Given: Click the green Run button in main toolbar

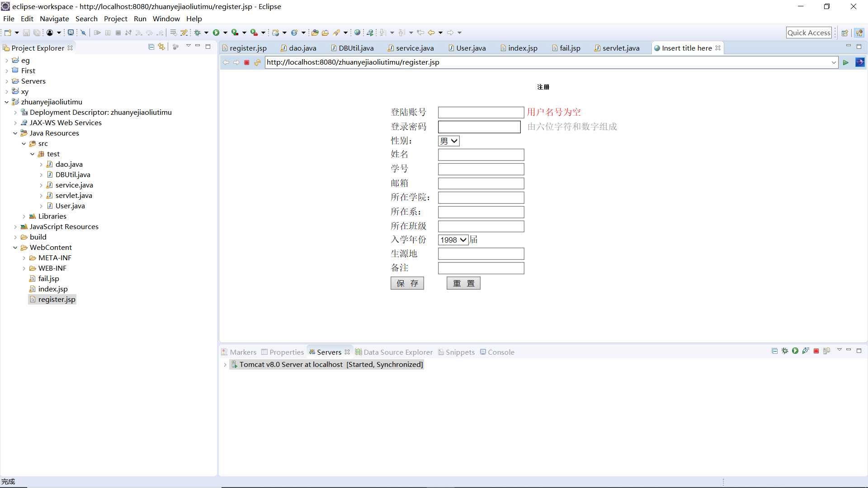Looking at the screenshot, I should (x=216, y=33).
